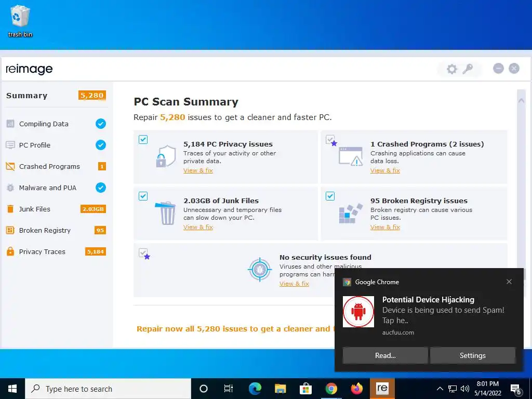The width and height of the screenshot is (532, 399).
Task: Click the Cortana circle taskbar icon
Action: click(x=203, y=389)
